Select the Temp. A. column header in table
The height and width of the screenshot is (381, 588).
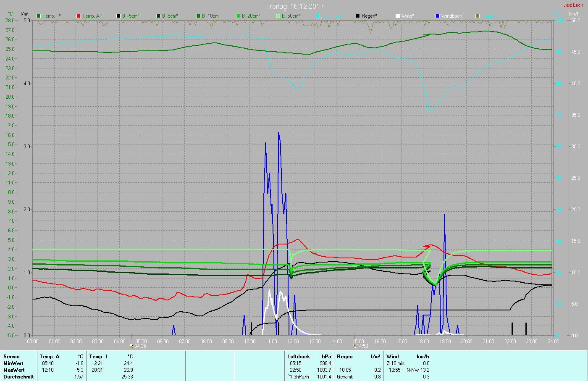pos(50,357)
